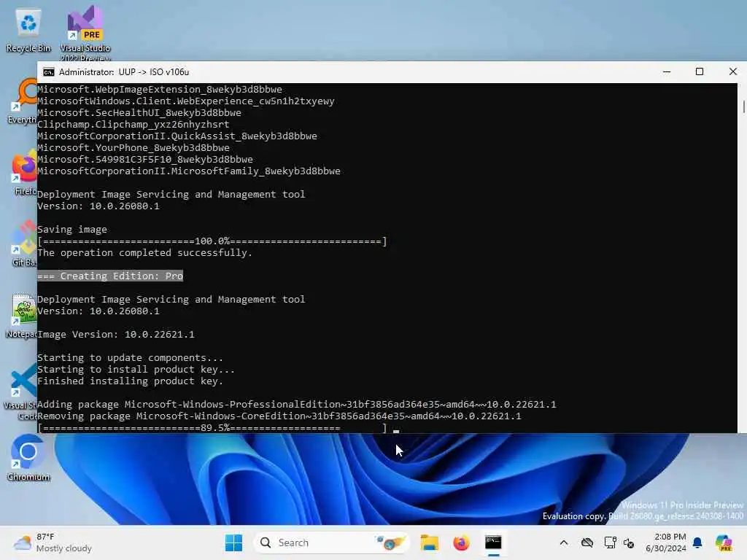Click the 'Adding package Microsoft-Windows-ProfessionalEdition' line

pyautogui.click(x=296, y=404)
